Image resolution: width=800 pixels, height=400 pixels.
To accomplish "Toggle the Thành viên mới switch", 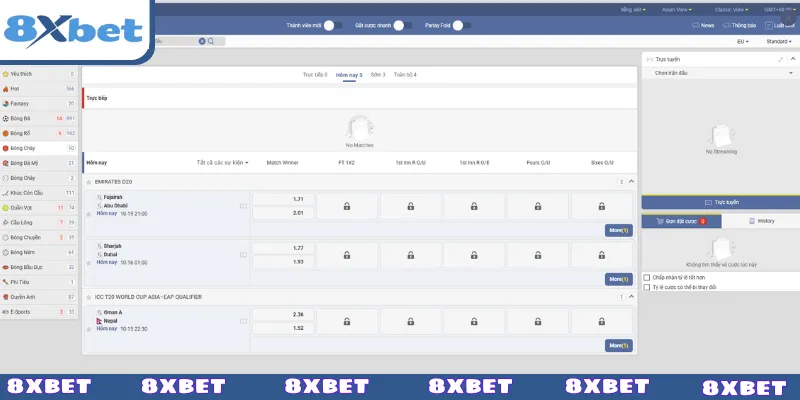I will (333, 25).
